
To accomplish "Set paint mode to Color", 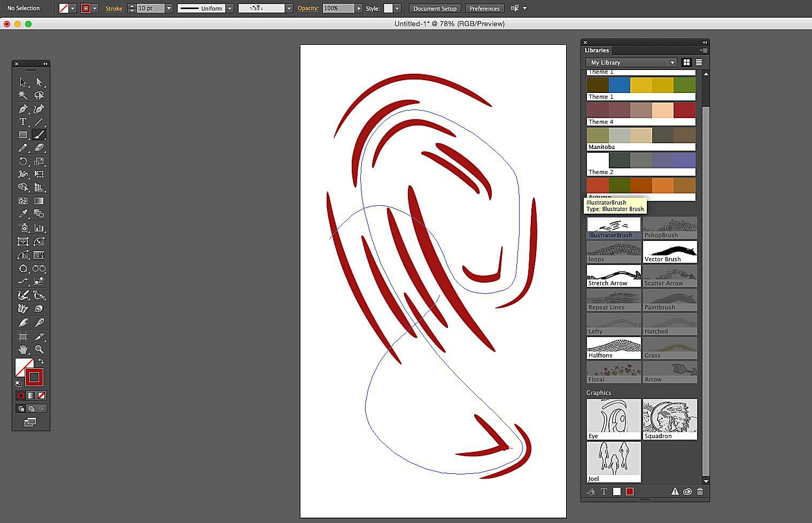I will coord(21,395).
